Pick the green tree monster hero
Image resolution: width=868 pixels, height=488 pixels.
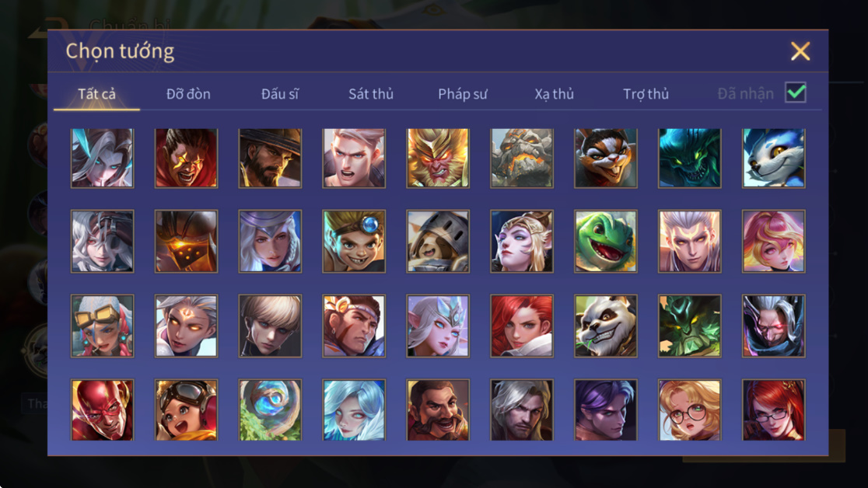pos(689,326)
